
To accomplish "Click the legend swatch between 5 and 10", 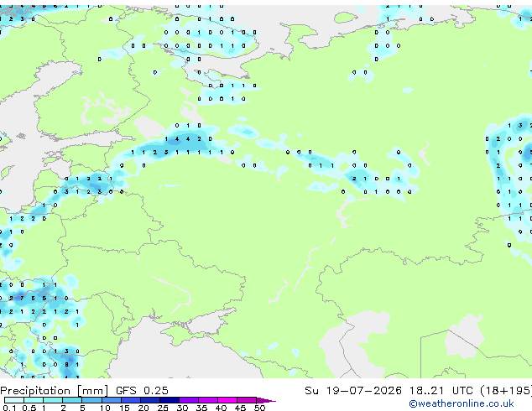I will [x=91, y=400].
